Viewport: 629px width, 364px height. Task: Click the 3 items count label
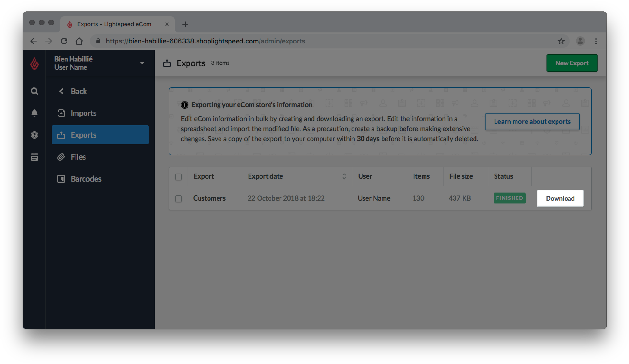[x=220, y=63]
